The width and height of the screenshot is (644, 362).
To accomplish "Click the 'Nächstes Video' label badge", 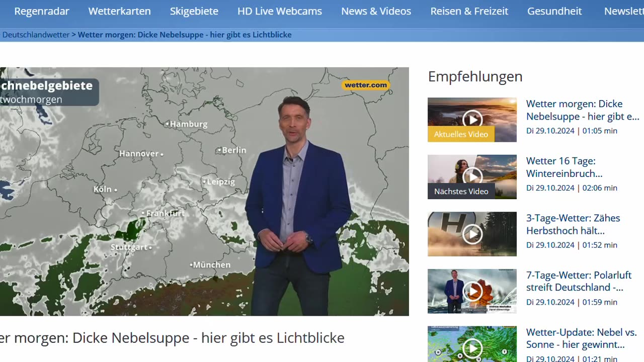I will coord(461,192).
